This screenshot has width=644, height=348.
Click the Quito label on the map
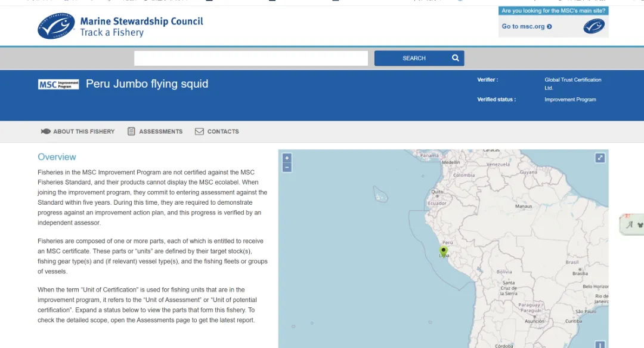pyautogui.click(x=437, y=192)
